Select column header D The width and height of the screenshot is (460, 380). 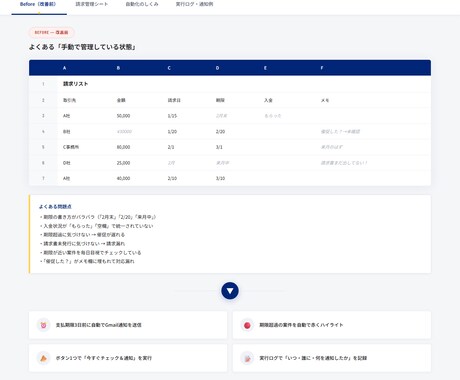pos(218,68)
